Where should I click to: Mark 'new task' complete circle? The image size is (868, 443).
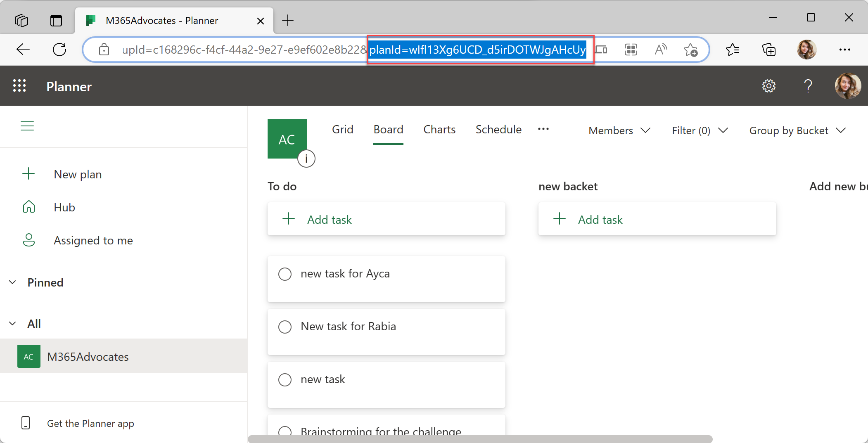[285, 379]
